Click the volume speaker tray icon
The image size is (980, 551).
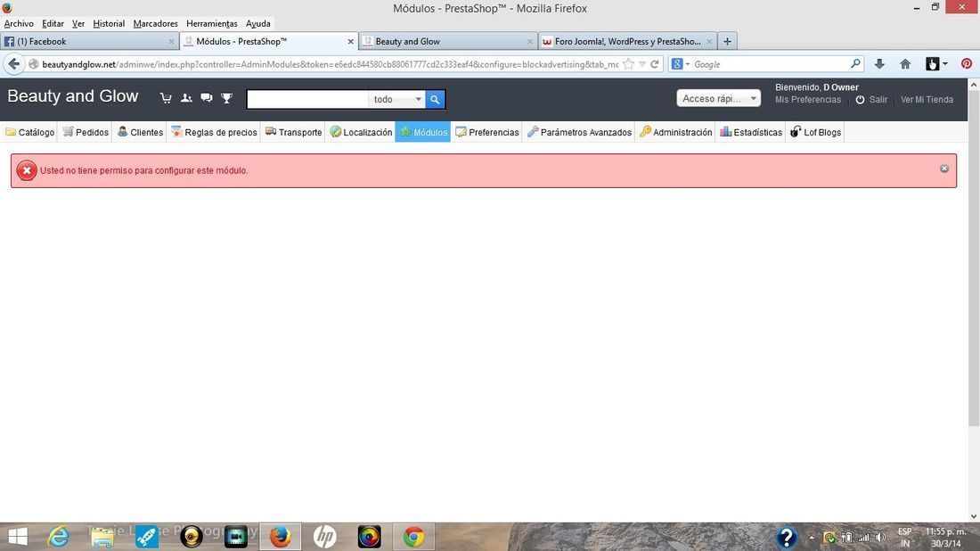880,538
